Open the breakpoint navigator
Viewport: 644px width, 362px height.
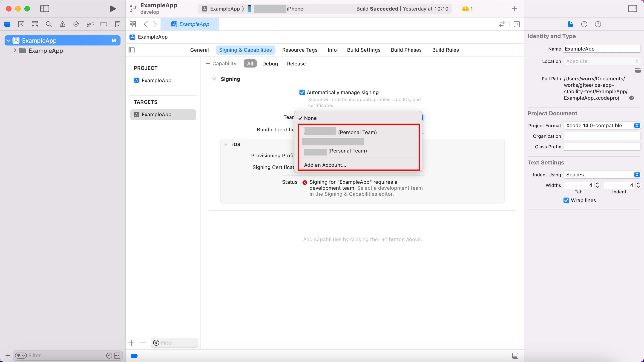click(104, 24)
